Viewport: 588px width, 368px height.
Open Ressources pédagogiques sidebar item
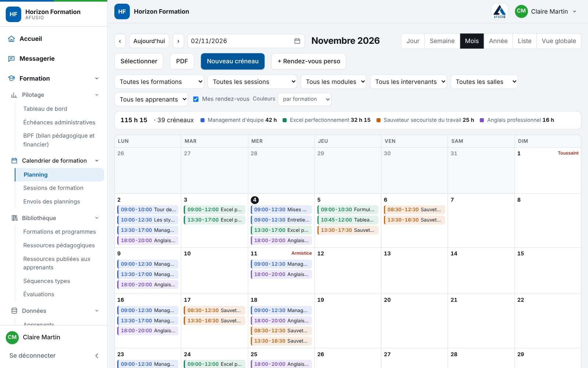tap(59, 245)
